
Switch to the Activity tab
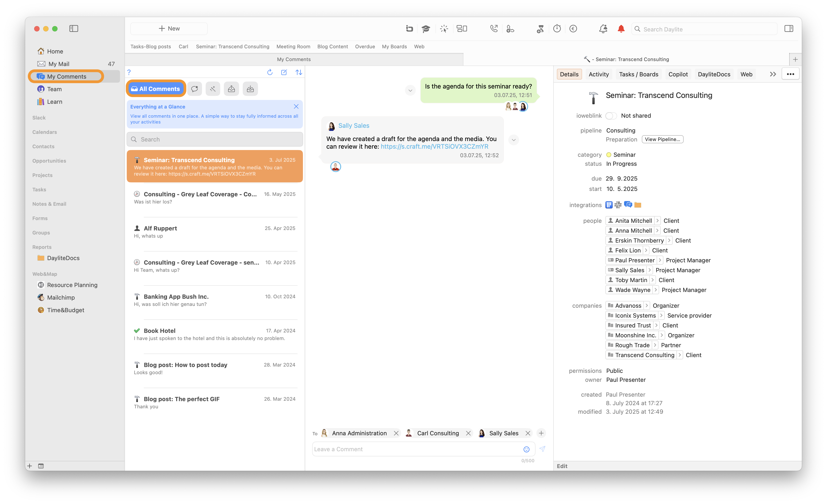point(599,74)
